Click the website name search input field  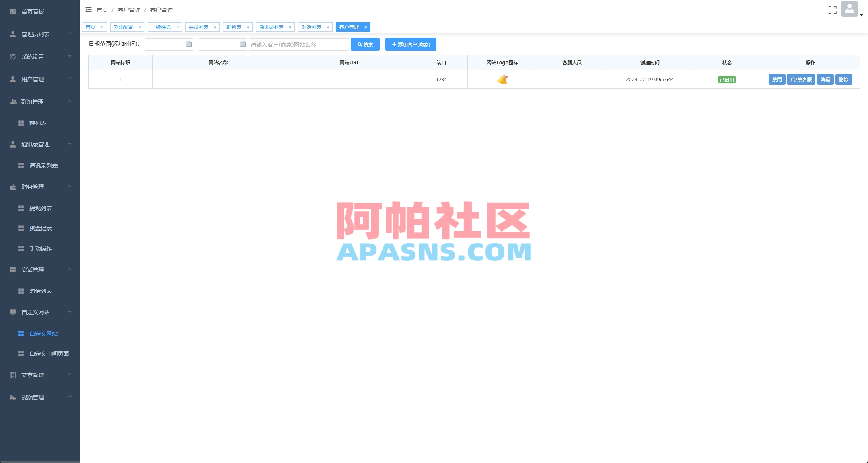click(298, 44)
